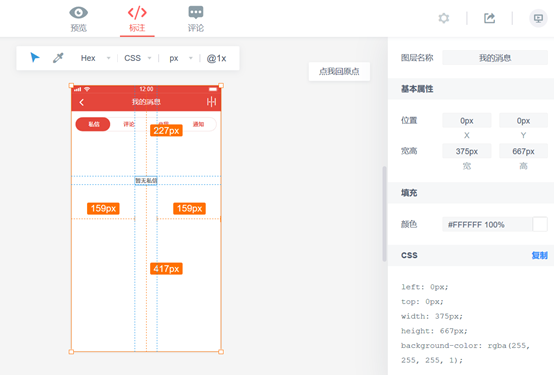554x375 pixels.
Task: Click the share export icon
Action: [x=489, y=18]
